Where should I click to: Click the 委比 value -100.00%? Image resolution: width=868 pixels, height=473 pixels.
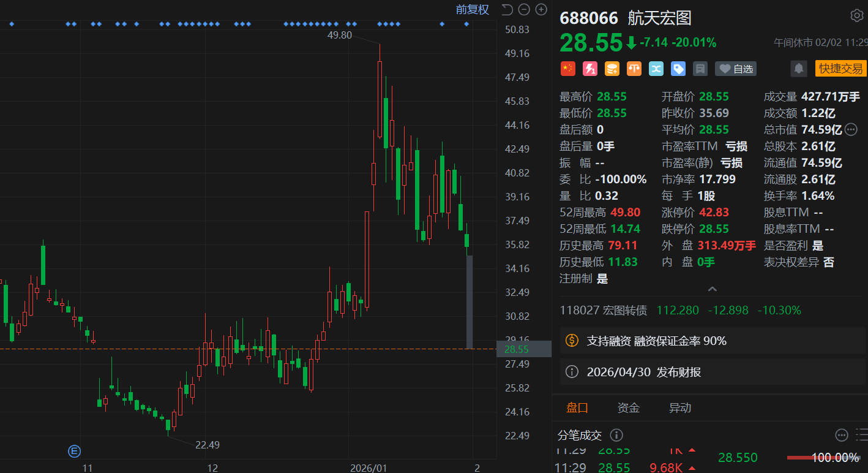click(x=621, y=180)
